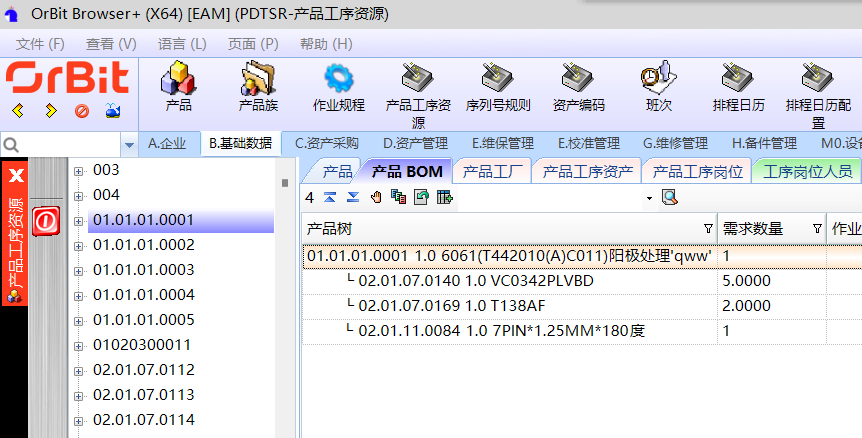Open the 班次 shift module

(659, 87)
